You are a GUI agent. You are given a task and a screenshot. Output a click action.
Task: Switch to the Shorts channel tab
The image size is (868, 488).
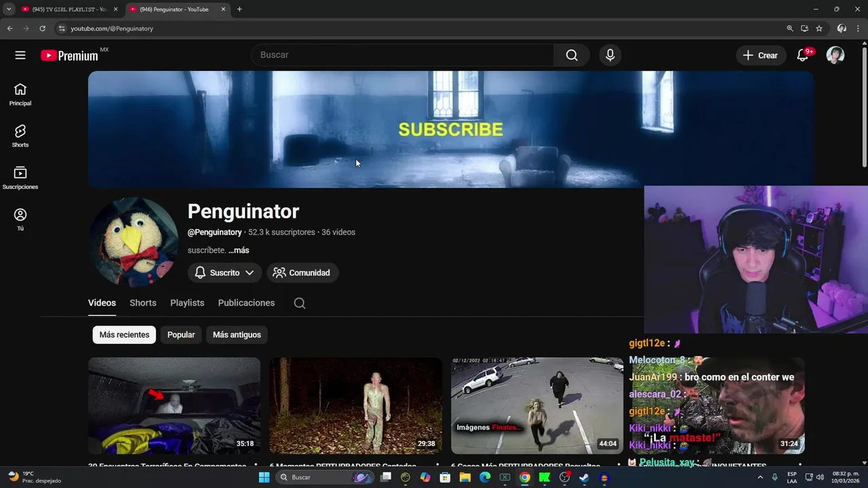143,303
